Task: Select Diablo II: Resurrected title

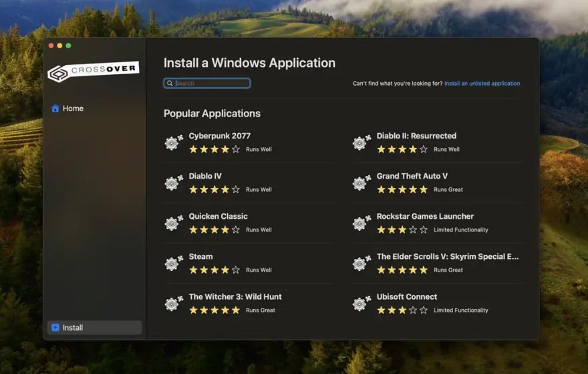Action: click(x=416, y=136)
